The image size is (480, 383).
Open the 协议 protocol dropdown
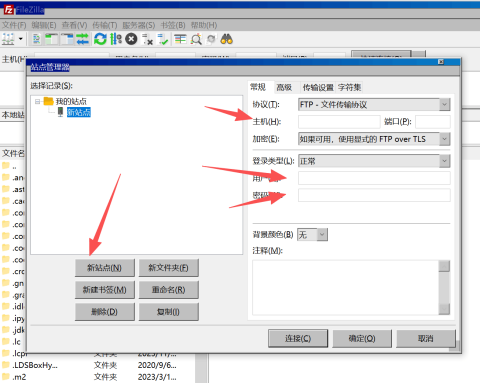[x=374, y=105]
